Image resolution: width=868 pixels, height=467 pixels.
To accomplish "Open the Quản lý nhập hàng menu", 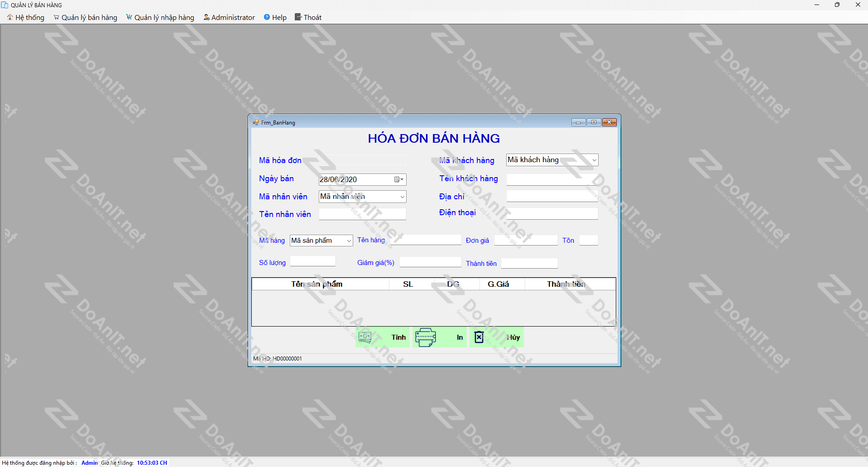I will tap(160, 17).
